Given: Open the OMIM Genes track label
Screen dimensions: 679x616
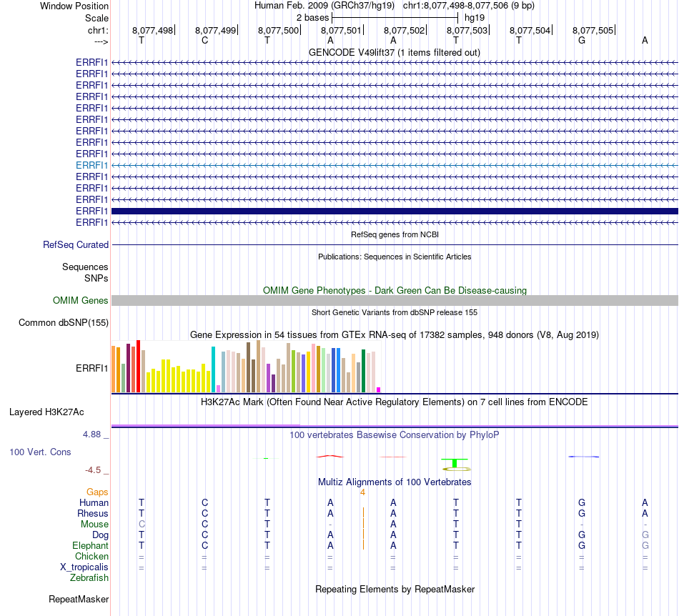Looking at the screenshot, I should tap(80, 301).
